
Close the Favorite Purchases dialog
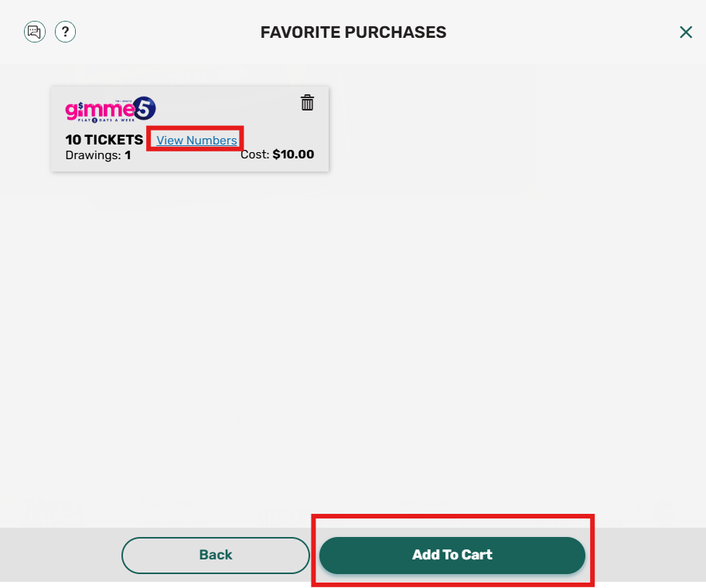coord(686,32)
